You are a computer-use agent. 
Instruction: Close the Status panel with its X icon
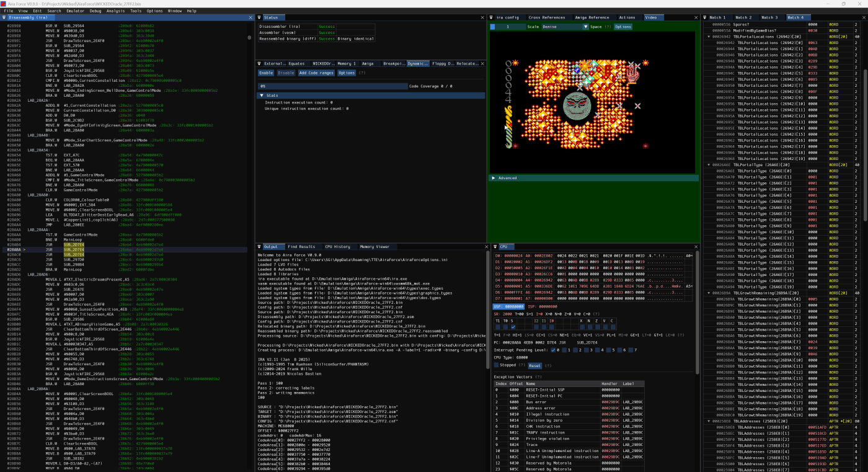coord(482,17)
